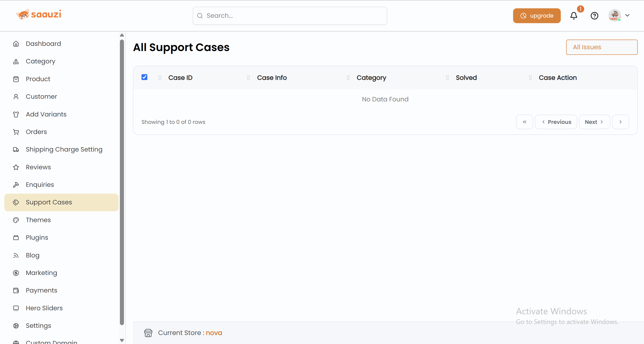644x344 pixels.
Task: Expand the user profile chevron dropdown
Action: coord(627,15)
